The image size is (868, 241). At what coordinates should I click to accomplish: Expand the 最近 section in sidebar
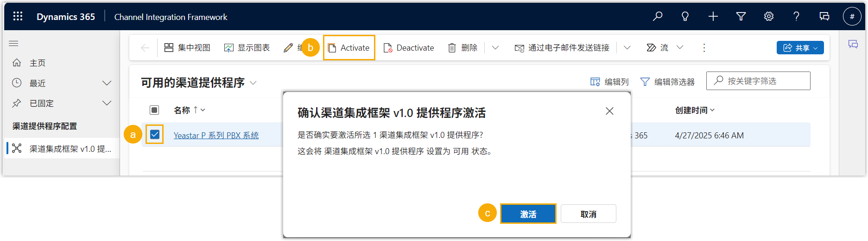pos(107,83)
